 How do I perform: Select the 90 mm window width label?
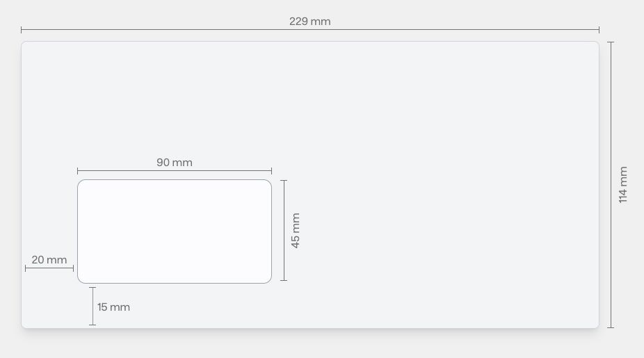[174, 163]
